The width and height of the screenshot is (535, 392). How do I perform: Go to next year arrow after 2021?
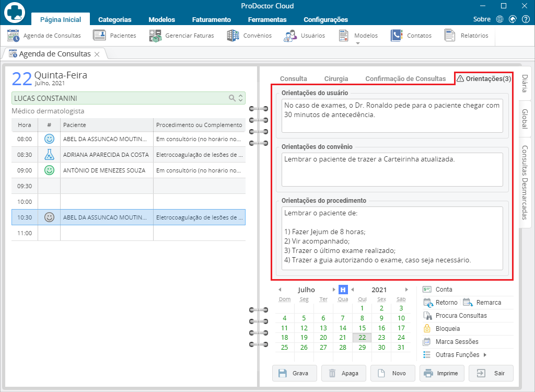coord(406,290)
